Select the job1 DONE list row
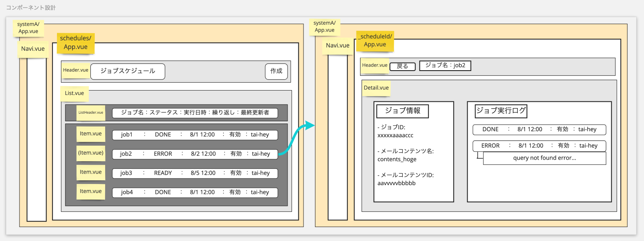Image resolution: width=644 pixels, height=241 pixels. [x=195, y=135]
